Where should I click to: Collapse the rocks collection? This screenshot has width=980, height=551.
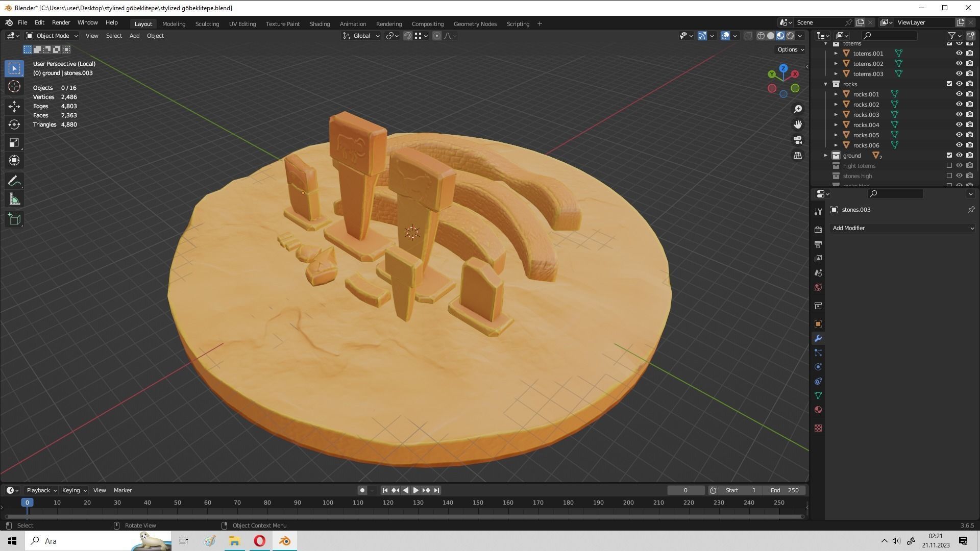click(x=826, y=84)
